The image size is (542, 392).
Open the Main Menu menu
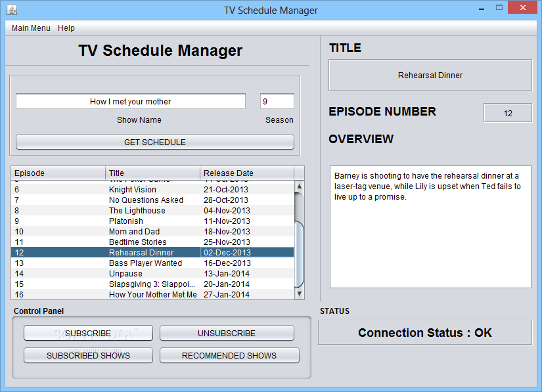coord(31,28)
